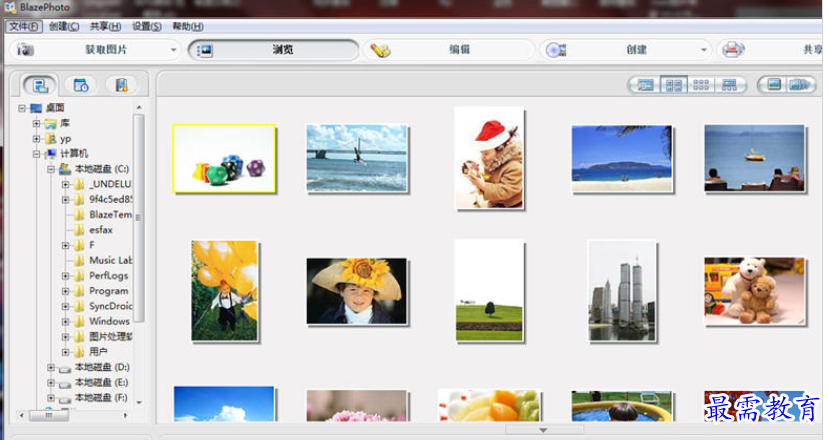This screenshot has height=440, width=828.
Task: Expand the 本地磁盘 (D:) node
Action: 51,367
